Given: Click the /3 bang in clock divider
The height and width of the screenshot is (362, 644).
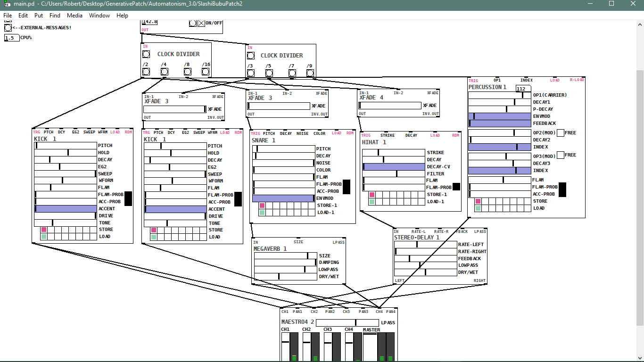Looking at the screenshot, I should click(x=251, y=73).
